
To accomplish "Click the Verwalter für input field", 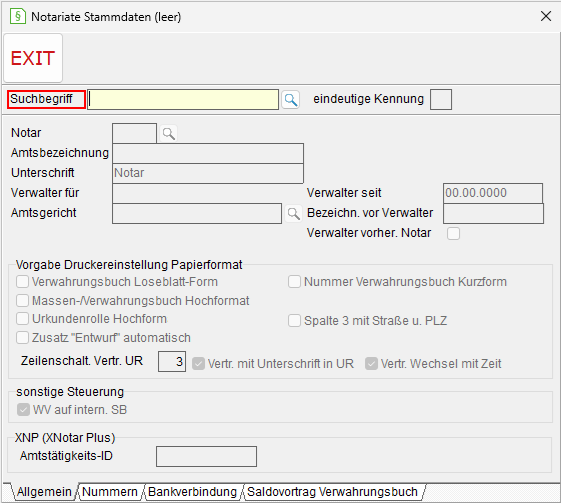I will [x=208, y=194].
